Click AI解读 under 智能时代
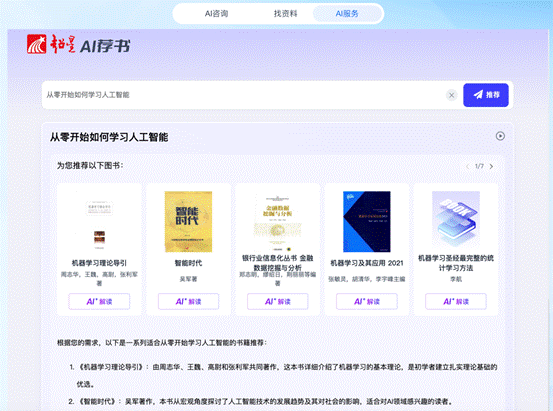553x411 pixels. coord(188,302)
